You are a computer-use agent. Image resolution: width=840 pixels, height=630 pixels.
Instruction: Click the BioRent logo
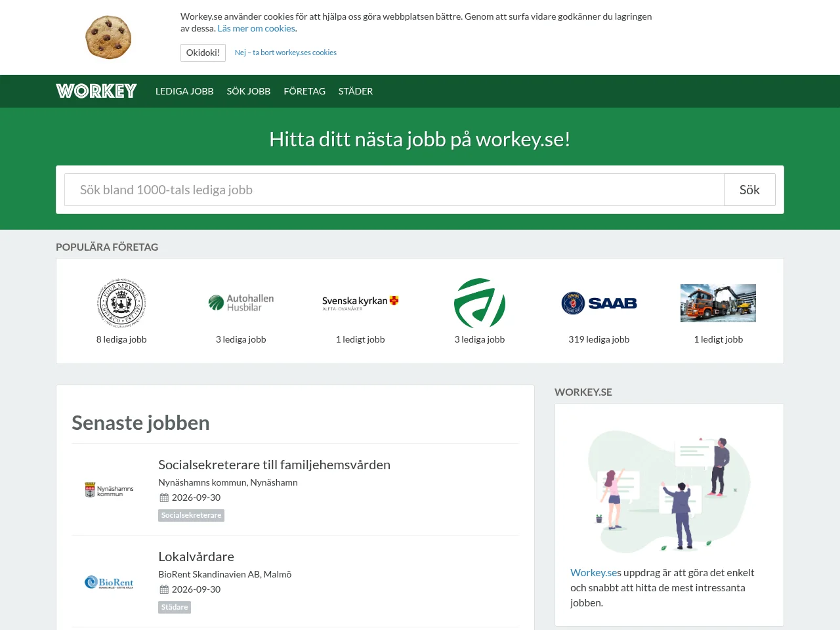pyautogui.click(x=109, y=582)
